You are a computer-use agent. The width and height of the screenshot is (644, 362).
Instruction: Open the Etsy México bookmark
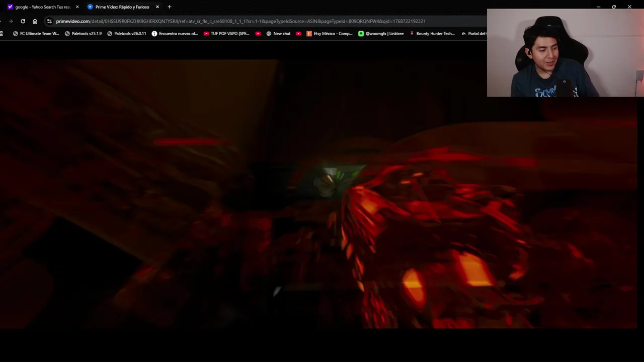click(x=330, y=34)
